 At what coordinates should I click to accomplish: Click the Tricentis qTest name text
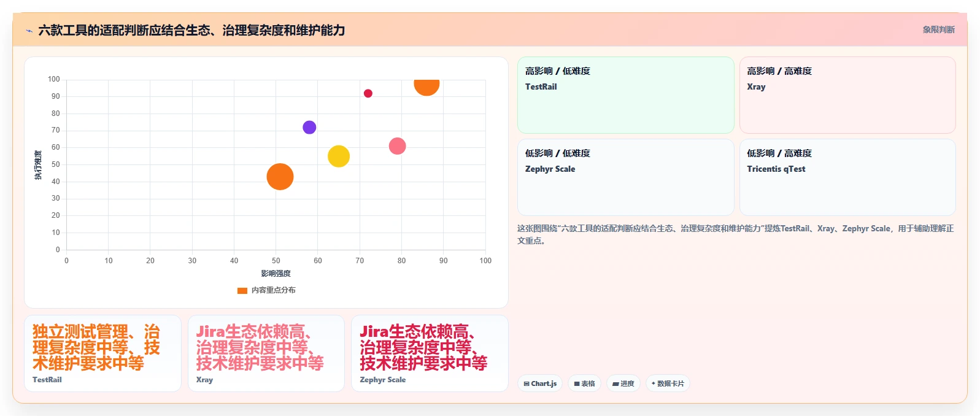tap(776, 169)
